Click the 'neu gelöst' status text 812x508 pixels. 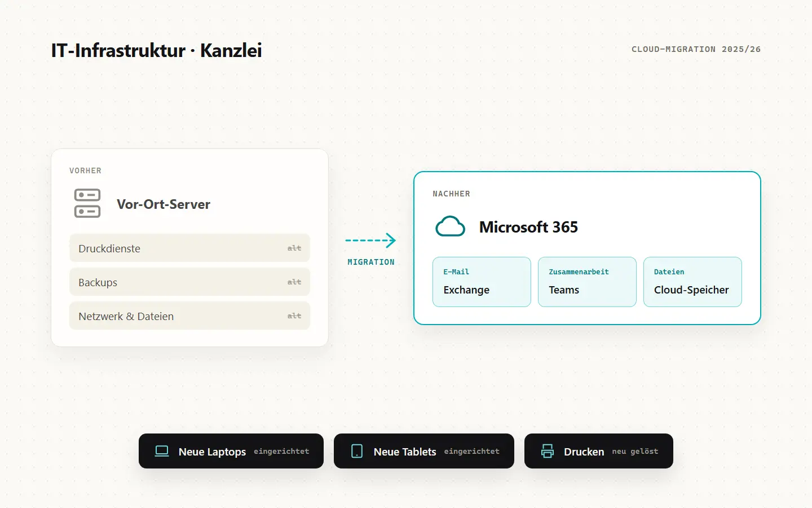635,452
